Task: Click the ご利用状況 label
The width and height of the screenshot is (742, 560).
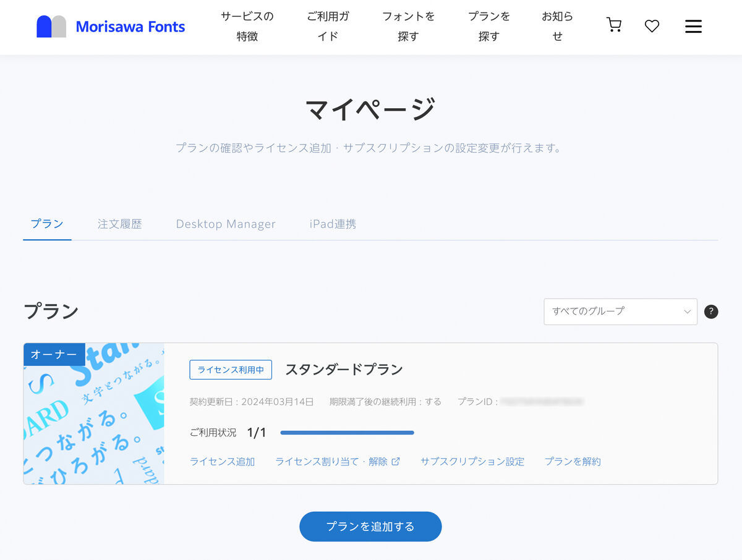Action: (x=213, y=433)
